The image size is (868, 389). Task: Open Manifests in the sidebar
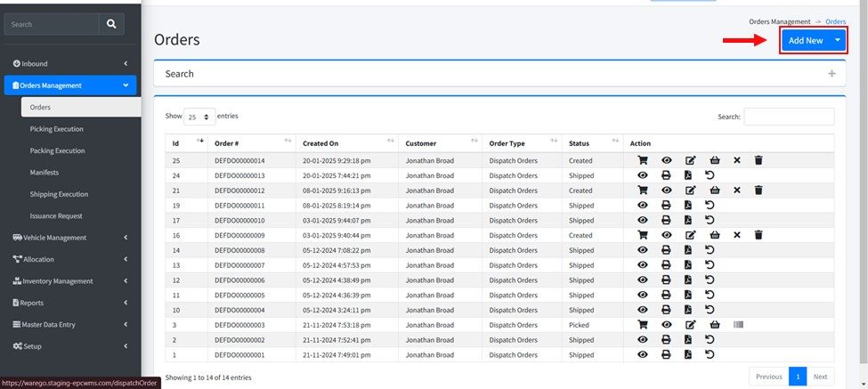point(81,172)
